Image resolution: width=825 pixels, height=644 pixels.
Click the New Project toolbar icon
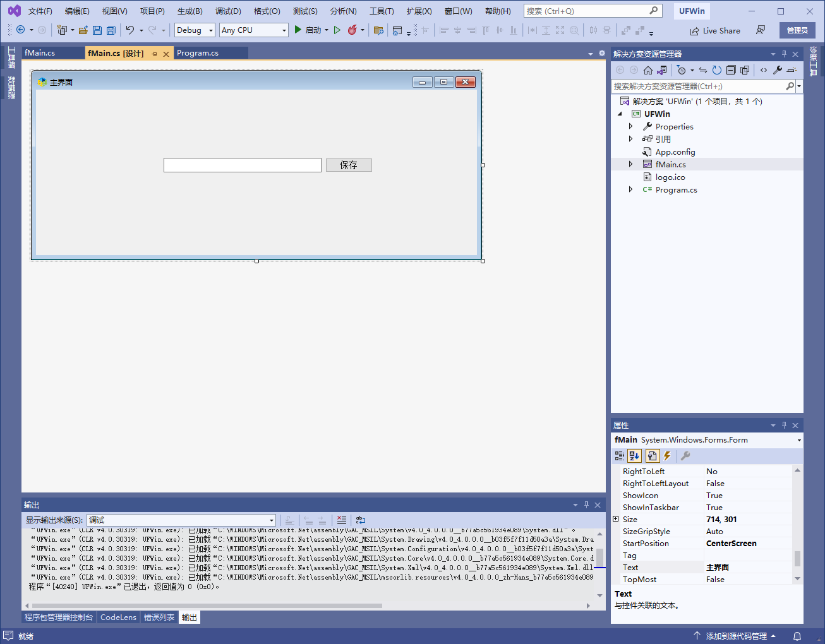click(62, 30)
